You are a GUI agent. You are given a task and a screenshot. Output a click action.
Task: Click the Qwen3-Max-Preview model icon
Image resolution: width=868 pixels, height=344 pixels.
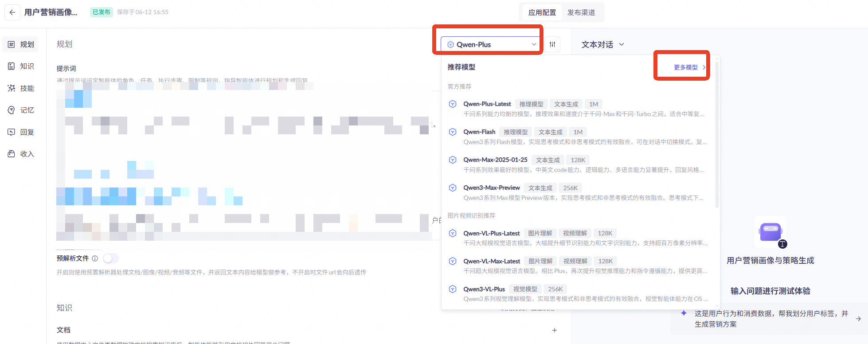click(453, 188)
